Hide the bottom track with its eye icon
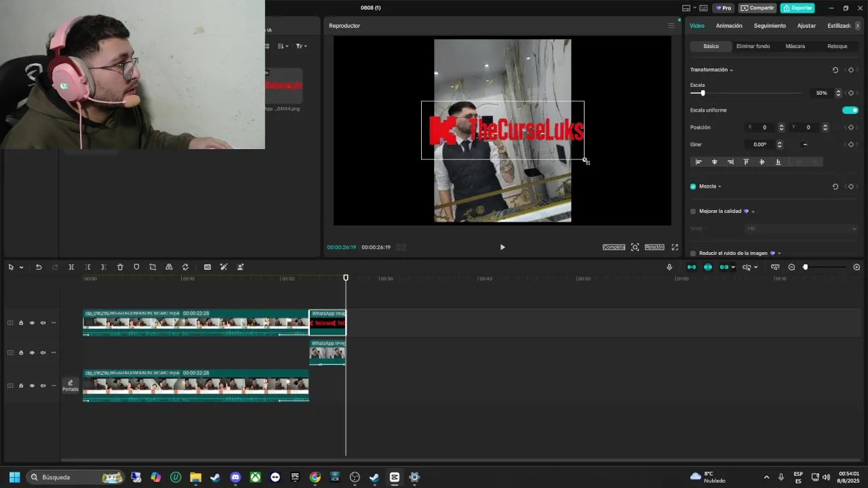The image size is (868, 488). pyautogui.click(x=32, y=386)
